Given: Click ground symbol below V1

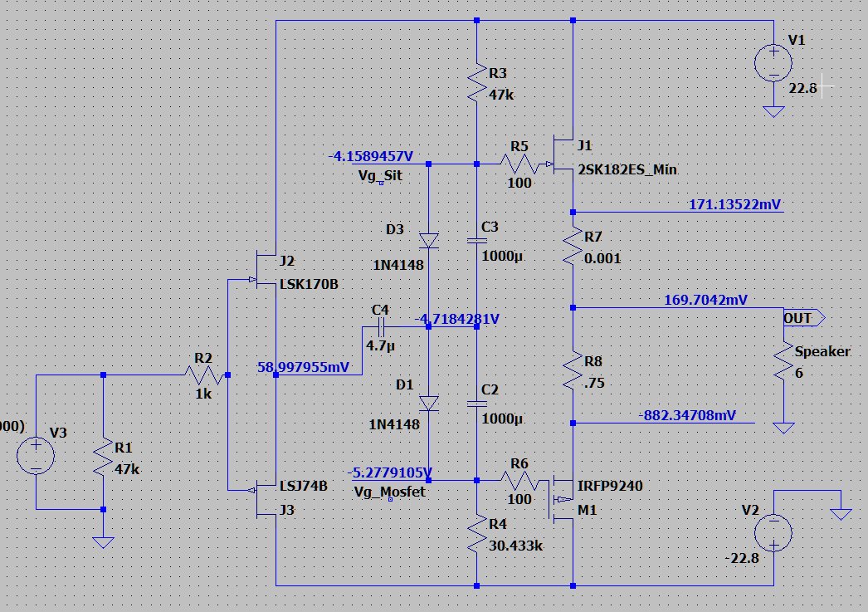Looking at the screenshot, I should [773, 111].
